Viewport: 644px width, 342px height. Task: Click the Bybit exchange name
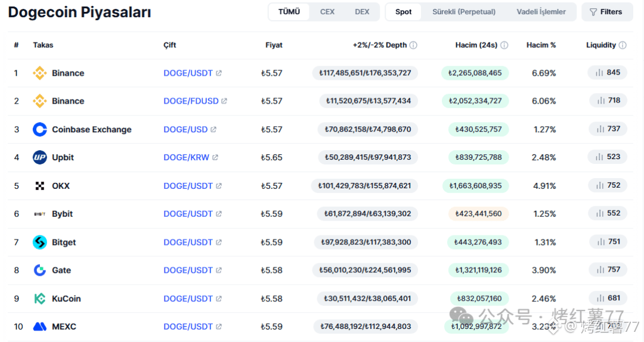click(63, 214)
